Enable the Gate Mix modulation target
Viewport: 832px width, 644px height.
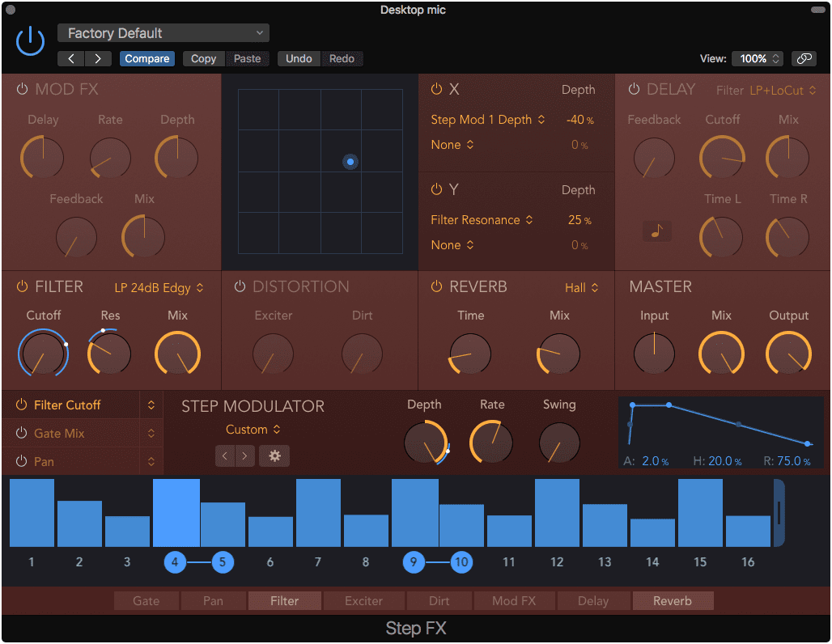(x=22, y=433)
